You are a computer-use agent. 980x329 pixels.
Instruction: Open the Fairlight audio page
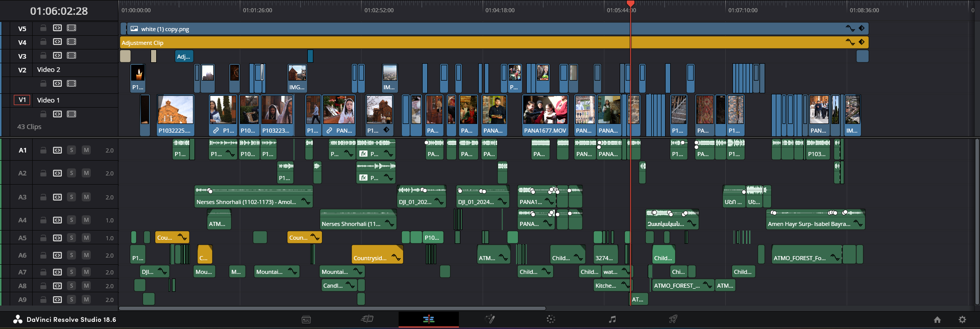(612, 319)
